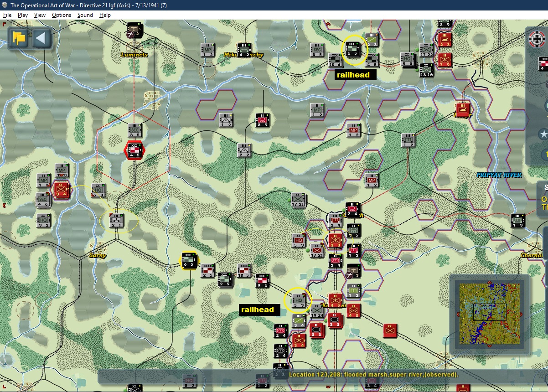548x392 pixels.
Task: Select the red 4-8 unit
Action: 354,311
